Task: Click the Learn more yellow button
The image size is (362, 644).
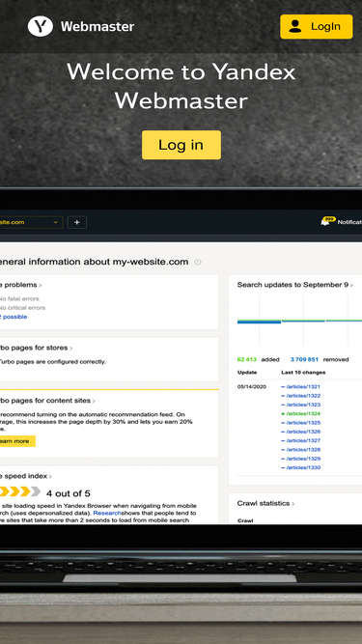Action: tap(17, 441)
